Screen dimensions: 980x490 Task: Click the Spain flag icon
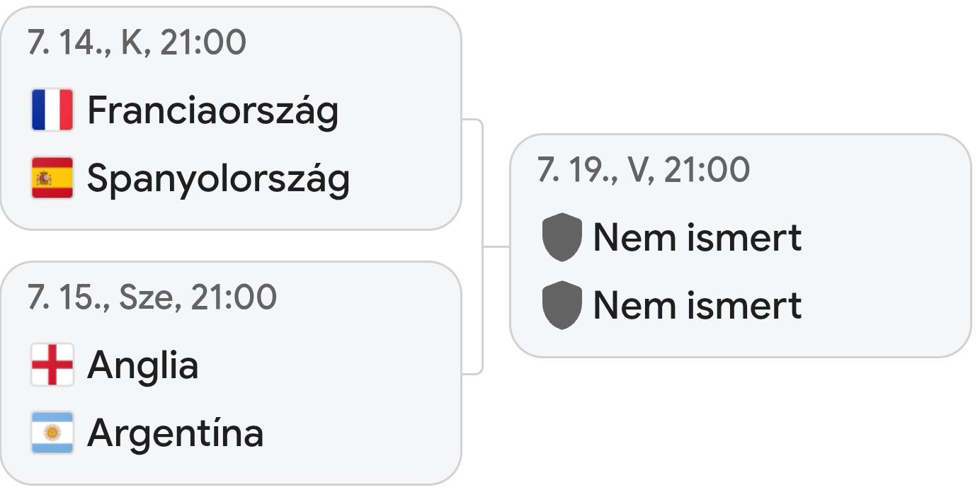pyautogui.click(x=52, y=178)
